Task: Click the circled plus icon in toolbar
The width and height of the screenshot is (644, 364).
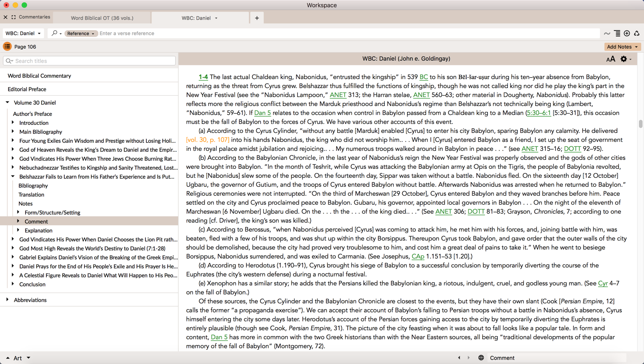Action: tap(627, 33)
